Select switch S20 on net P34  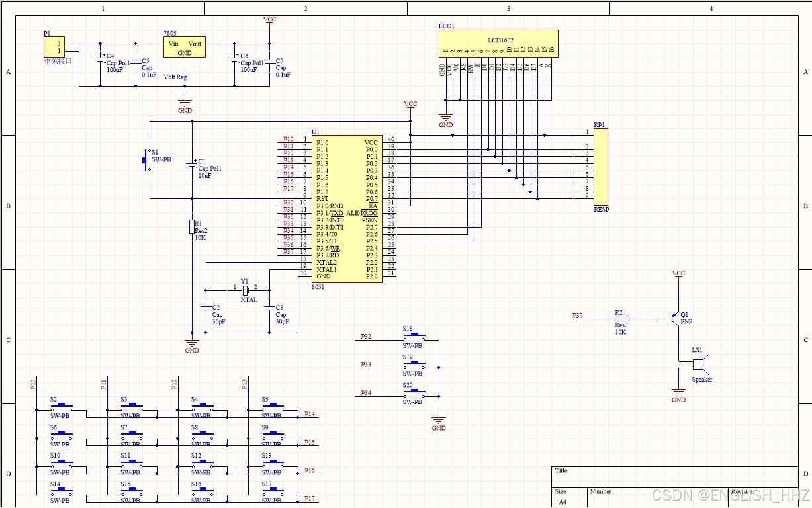(414, 393)
